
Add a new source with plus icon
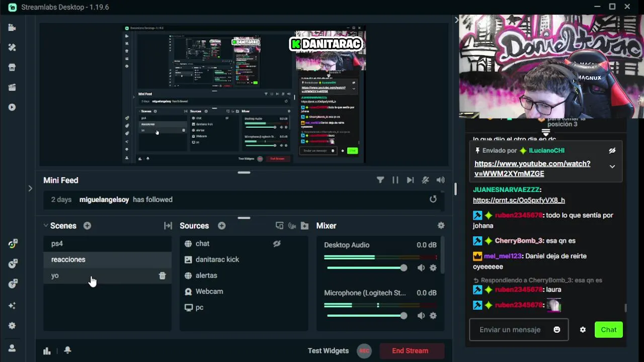click(x=222, y=226)
